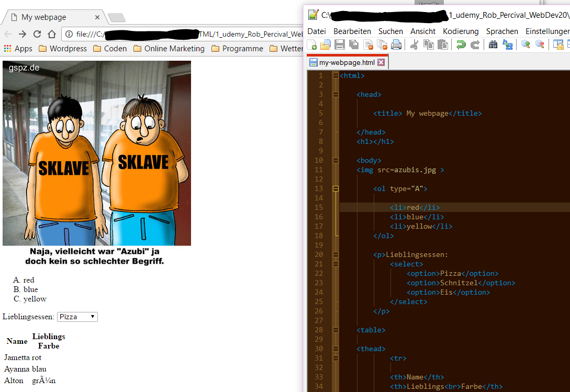The height and width of the screenshot is (392, 570).
Task: Click the SKLAVE cartoon image
Action: coord(97,164)
